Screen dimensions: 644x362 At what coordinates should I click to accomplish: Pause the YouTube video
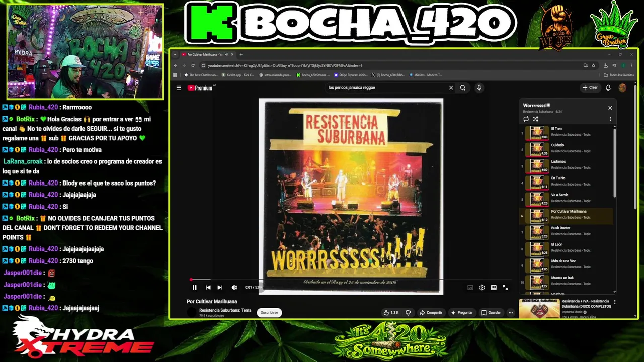[194, 288]
